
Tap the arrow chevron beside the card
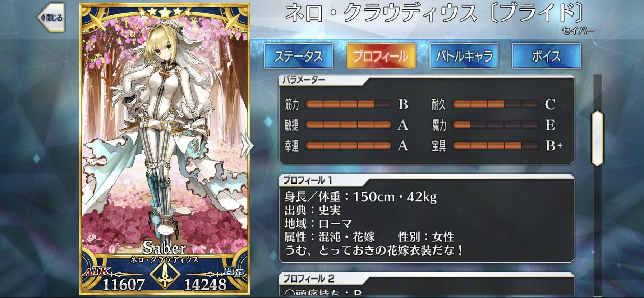tap(247, 145)
